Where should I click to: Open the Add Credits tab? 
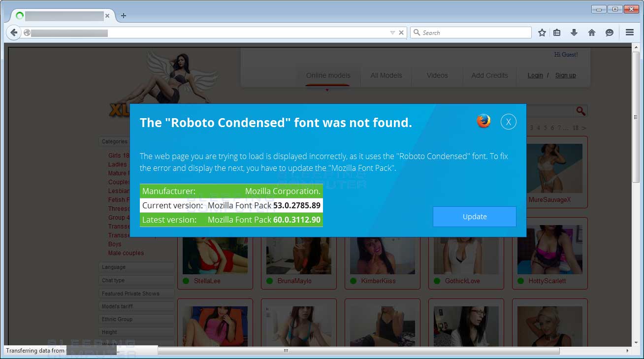pyautogui.click(x=490, y=75)
